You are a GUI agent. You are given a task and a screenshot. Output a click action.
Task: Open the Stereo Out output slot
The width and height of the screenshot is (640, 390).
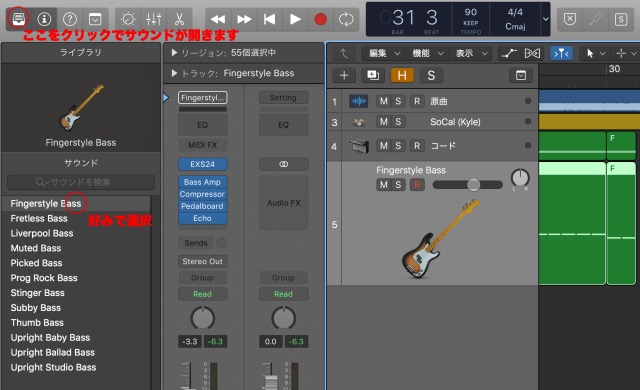pos(202,261)
